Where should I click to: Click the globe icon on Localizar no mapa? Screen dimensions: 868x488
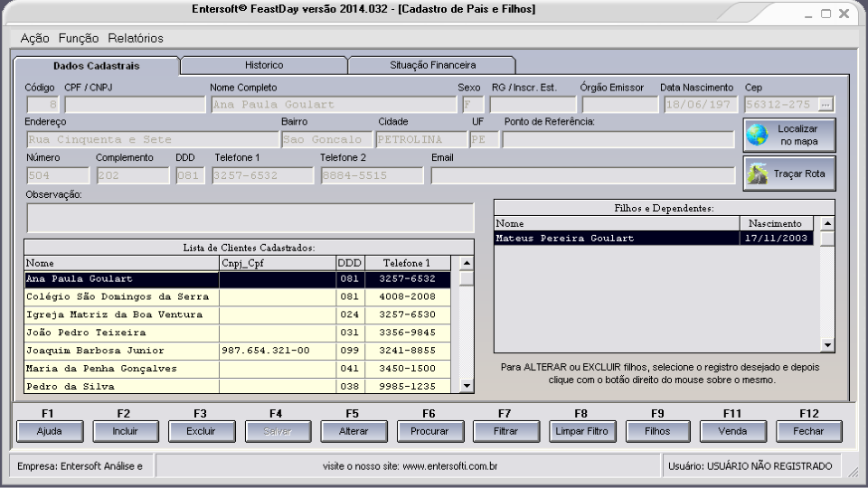pos(757,135)
